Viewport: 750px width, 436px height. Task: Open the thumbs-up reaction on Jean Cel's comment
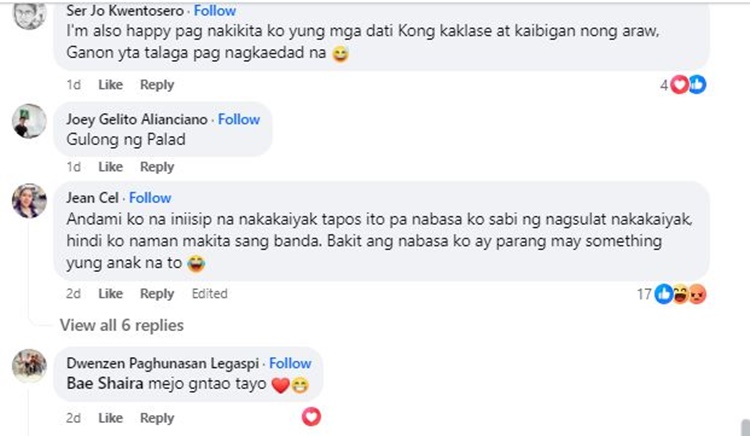tap(663, 294)
